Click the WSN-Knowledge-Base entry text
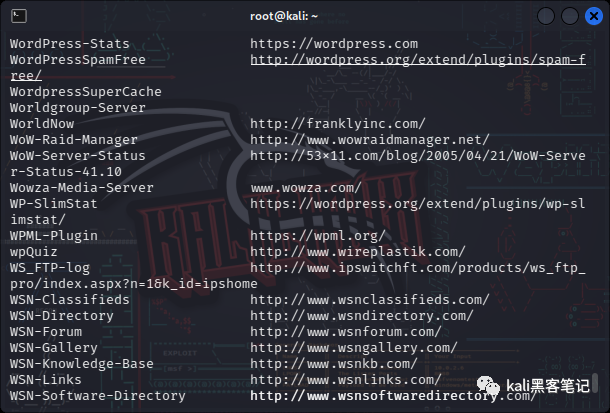This screenshot has height=413, width=610. pos(81,364)
